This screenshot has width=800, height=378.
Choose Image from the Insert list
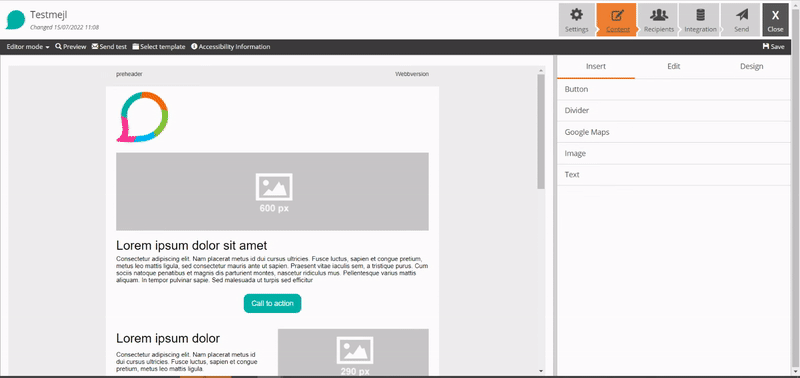pos(673,154)
